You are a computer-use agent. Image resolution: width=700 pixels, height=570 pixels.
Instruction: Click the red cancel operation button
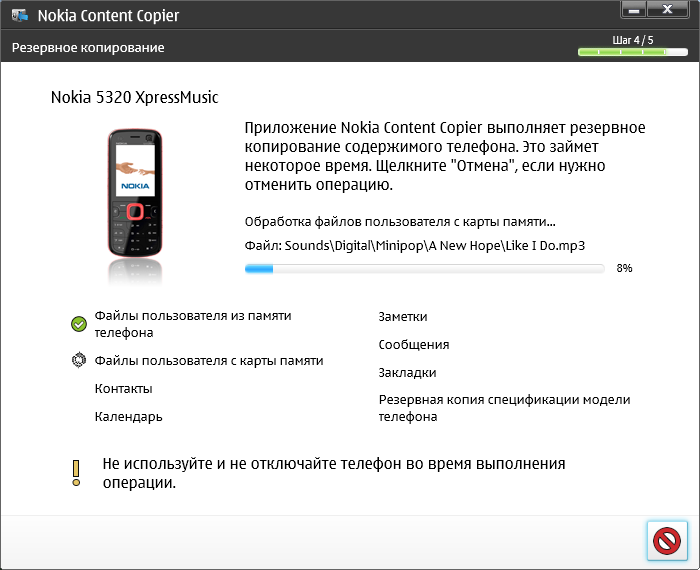667,540
